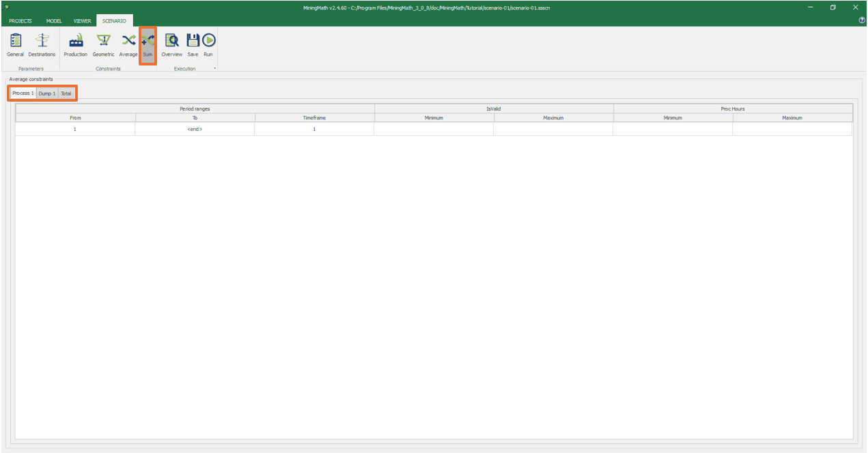Open the Total tab

[66, 93]
